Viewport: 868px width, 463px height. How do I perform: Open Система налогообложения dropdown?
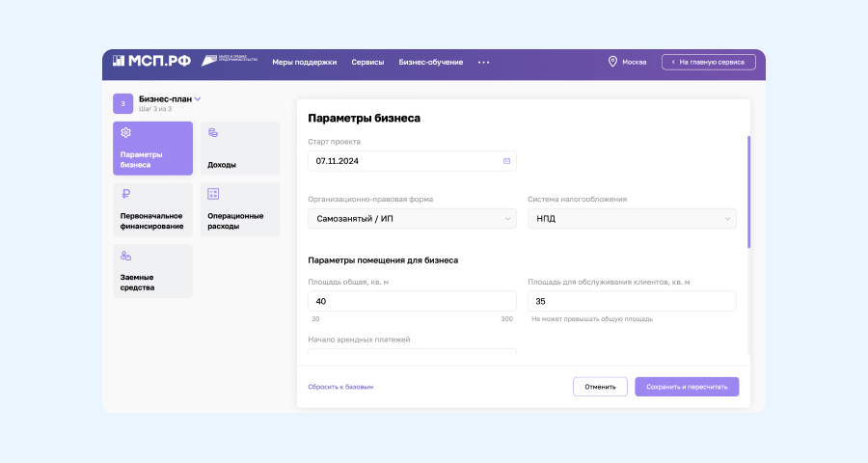pos(632,219)
